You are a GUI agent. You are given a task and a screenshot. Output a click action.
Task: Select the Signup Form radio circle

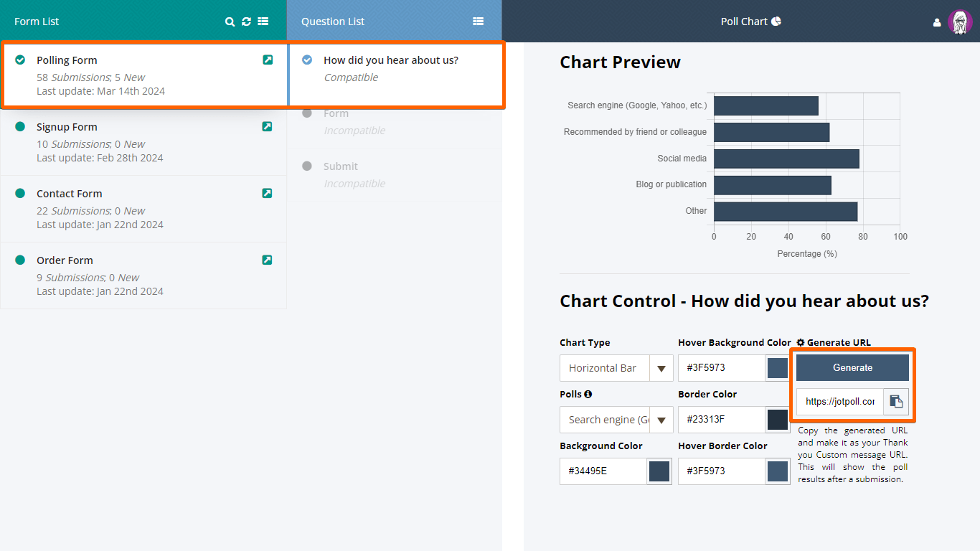20,127
